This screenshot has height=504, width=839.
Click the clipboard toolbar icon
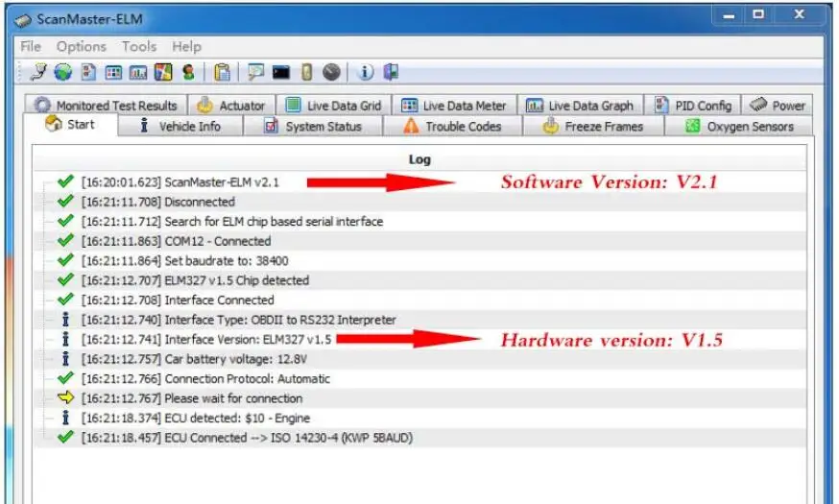[x=222, y=72]
